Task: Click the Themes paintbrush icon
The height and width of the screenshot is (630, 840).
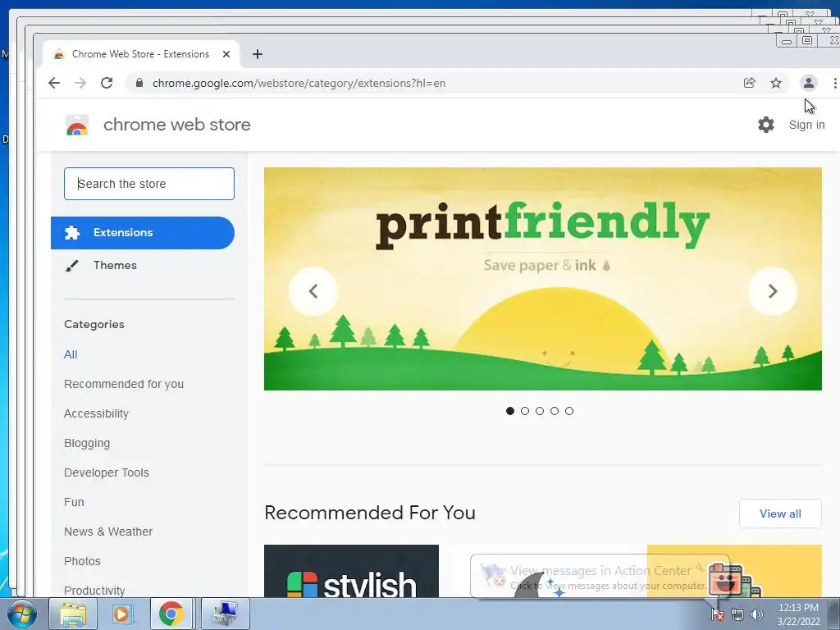Action: (x=72, y=266)
